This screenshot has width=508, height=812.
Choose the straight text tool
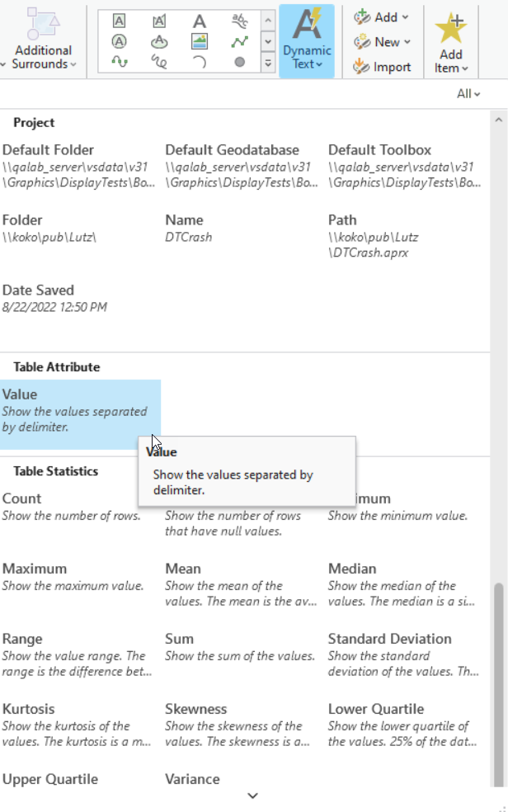pyautogui.click(x=200, y=21)
